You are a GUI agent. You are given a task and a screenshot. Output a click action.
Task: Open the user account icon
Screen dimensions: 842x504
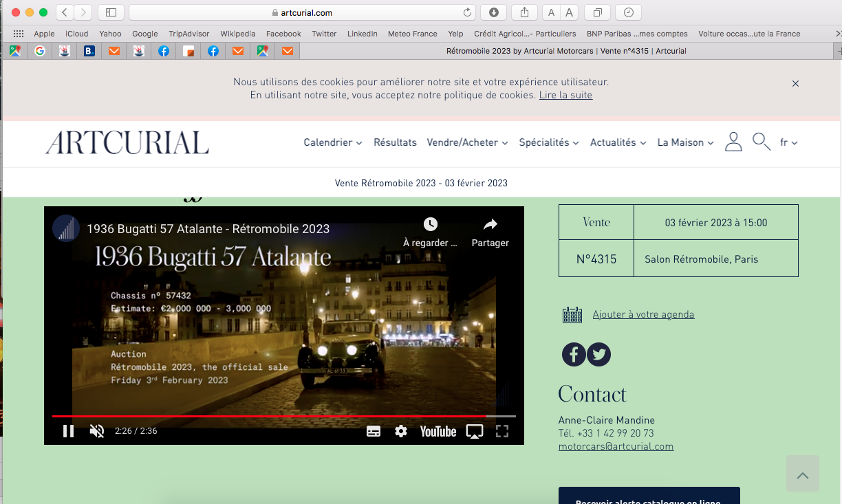733,142
